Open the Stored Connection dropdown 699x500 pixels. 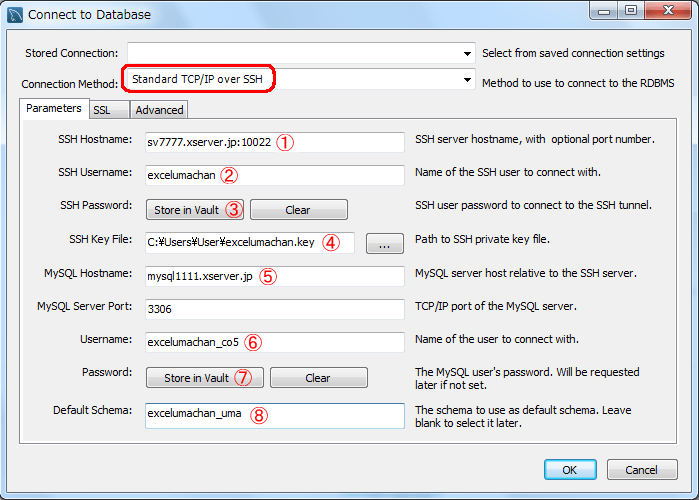300,53
